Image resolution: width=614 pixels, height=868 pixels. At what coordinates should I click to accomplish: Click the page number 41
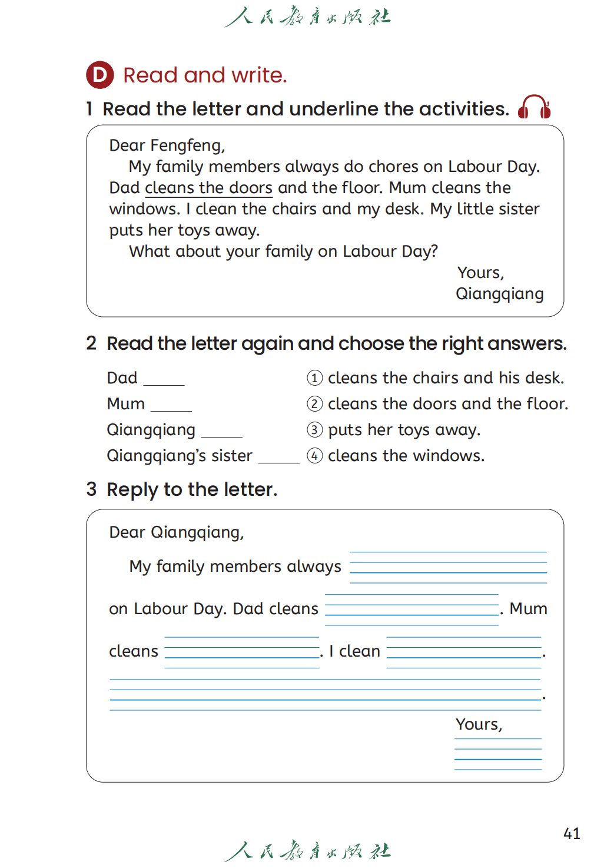click(x=572, y=833)
